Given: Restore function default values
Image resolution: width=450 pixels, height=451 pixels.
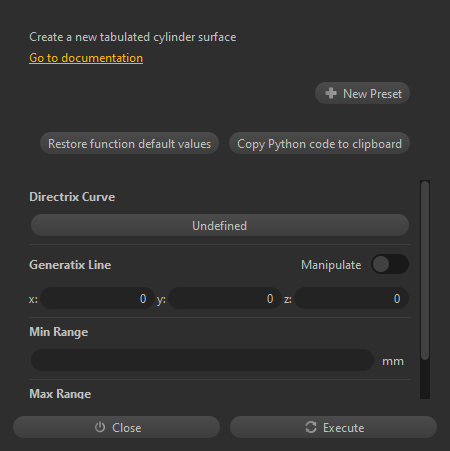Looking at the screenshot, I should (x=129, y=144).
